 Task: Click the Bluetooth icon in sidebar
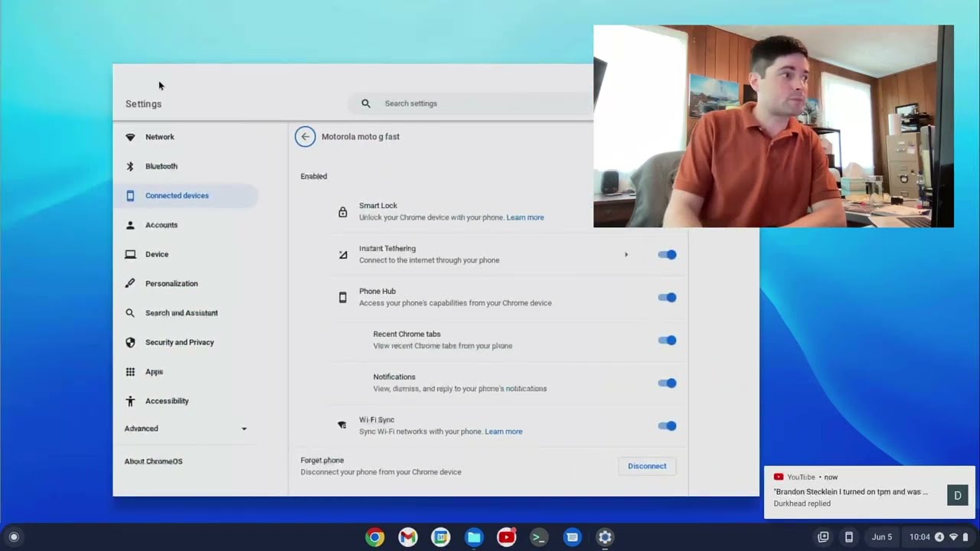click(x=130, y=166)
